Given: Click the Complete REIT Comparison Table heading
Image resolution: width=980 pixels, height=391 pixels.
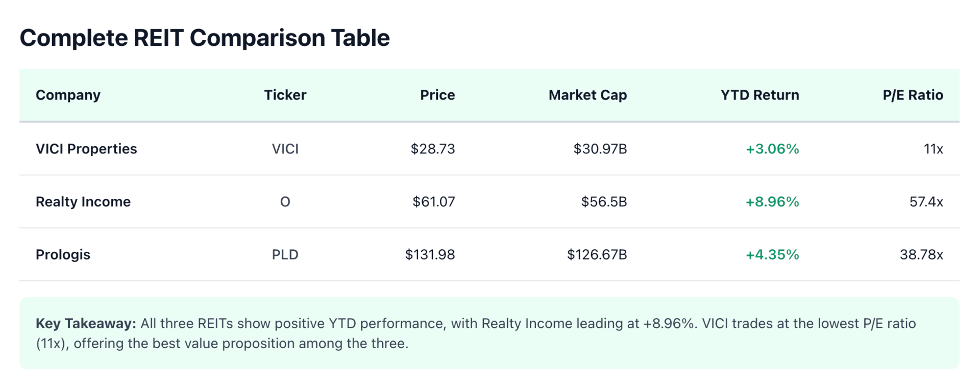Looking at the screenshot, I should 205,38.
